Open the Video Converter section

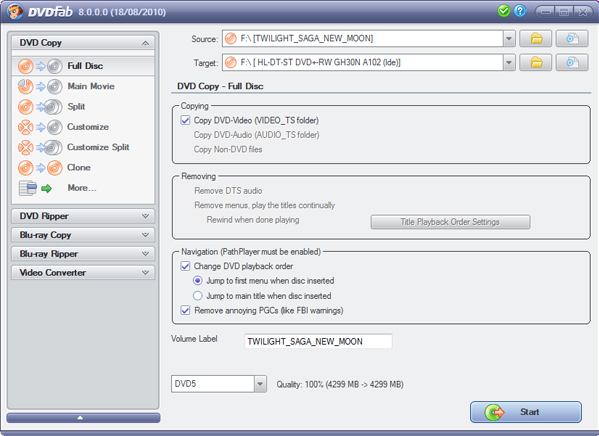pyautogui.click(x=83, y=273)
